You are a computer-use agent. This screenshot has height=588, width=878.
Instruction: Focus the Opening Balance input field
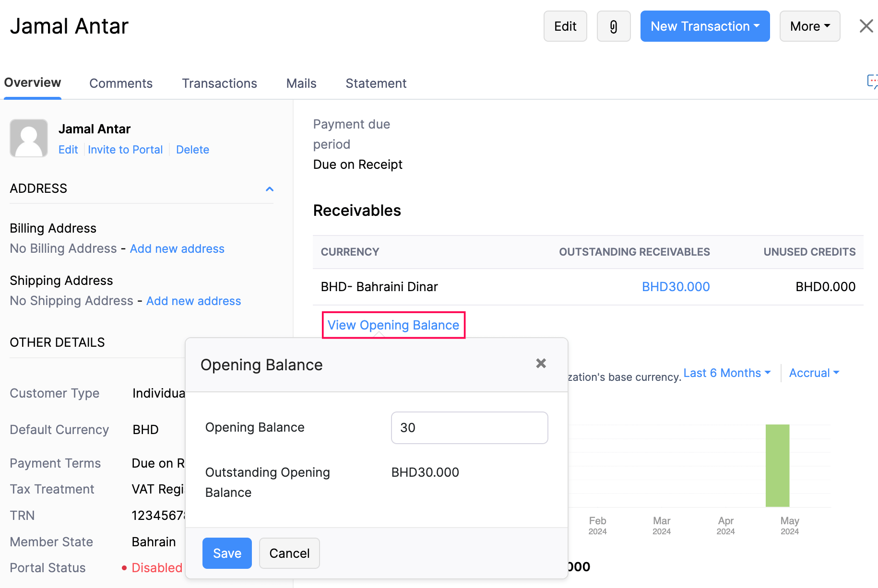click(469, 428)
